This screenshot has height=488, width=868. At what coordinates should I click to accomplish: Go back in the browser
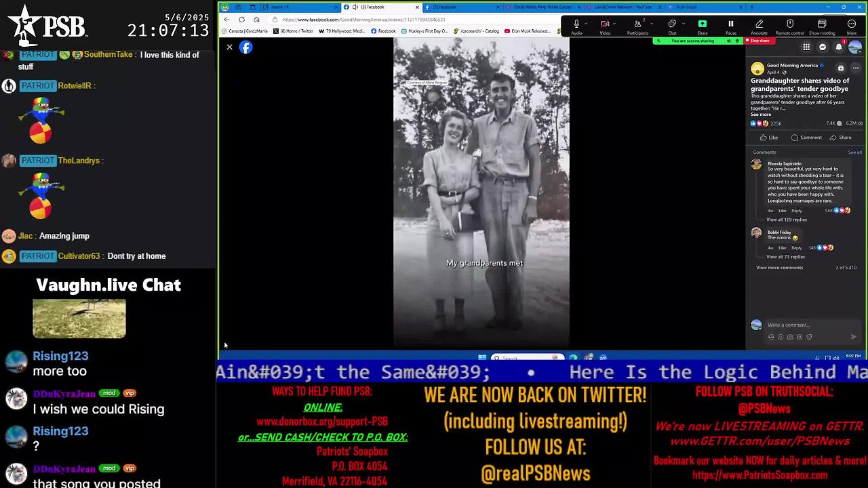[226, 20]
